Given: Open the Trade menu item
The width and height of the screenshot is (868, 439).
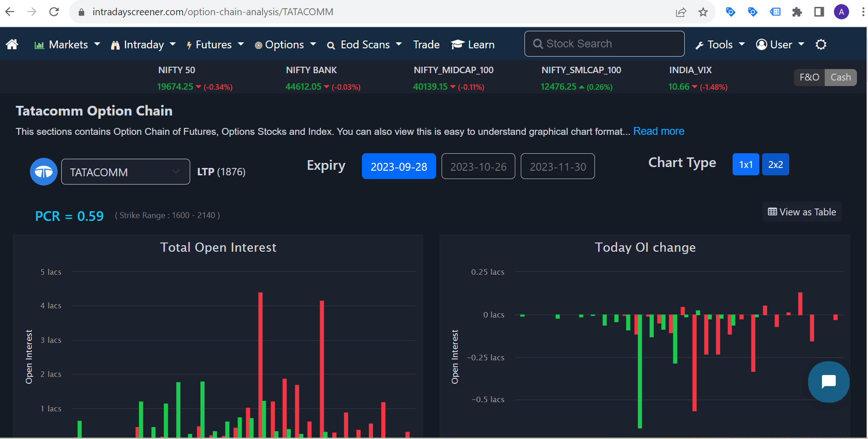Looking at the screenshot, I should [x=426, y=44].
